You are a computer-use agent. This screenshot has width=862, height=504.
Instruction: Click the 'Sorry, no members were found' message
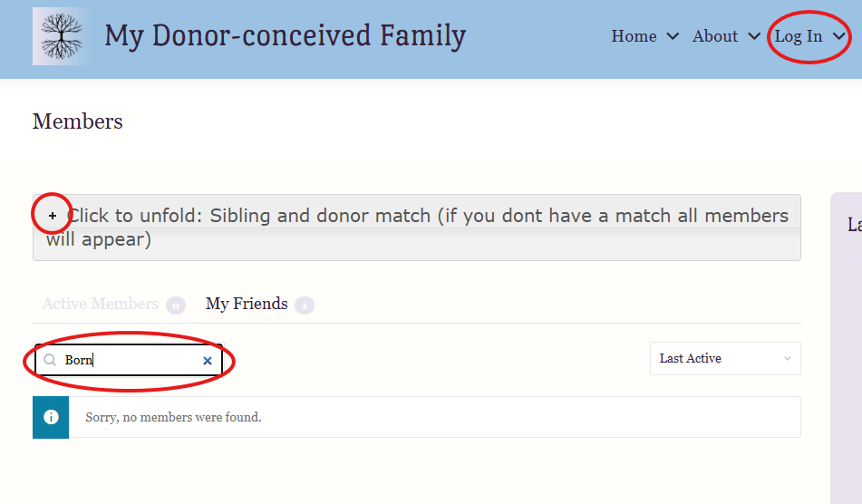point(173,417)
